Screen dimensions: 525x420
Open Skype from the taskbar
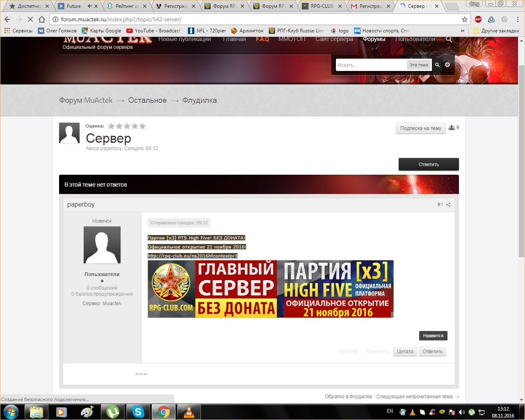138,412
